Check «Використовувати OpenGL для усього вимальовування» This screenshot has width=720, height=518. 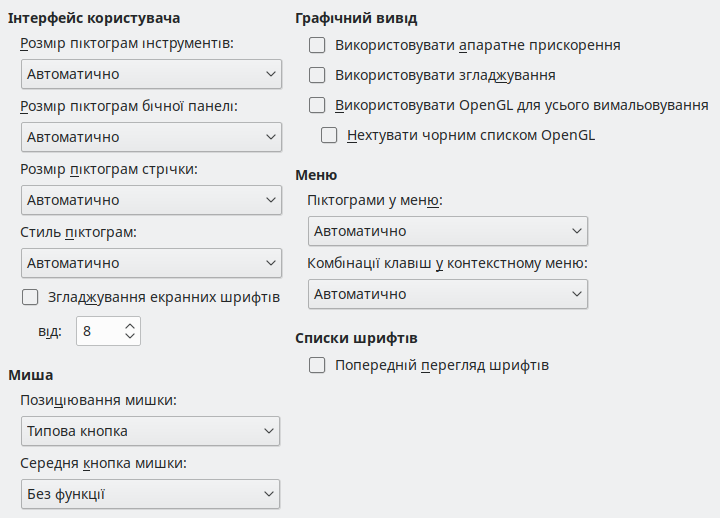coord(318,105)
